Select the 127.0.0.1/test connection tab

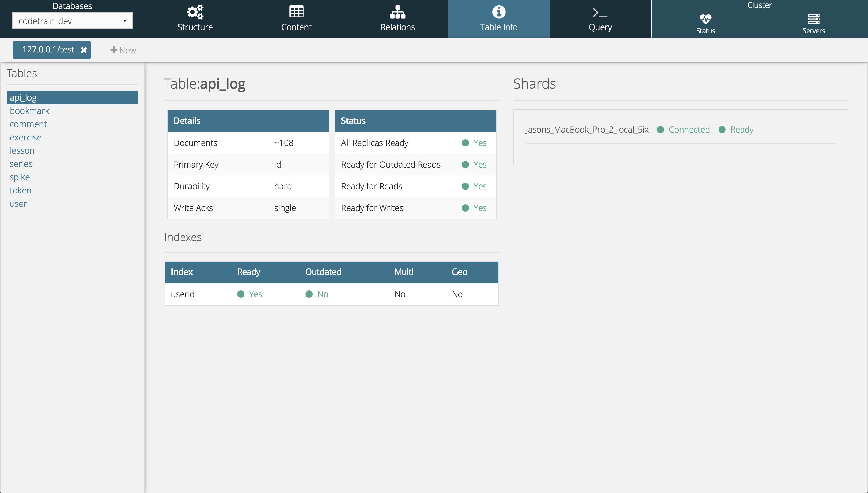point(48,50)
